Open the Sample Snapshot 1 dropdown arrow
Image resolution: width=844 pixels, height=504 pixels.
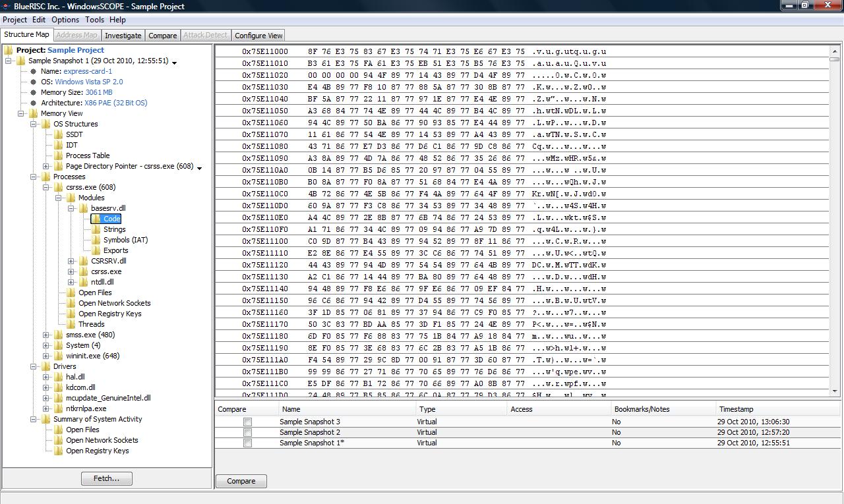click(175, 63)
